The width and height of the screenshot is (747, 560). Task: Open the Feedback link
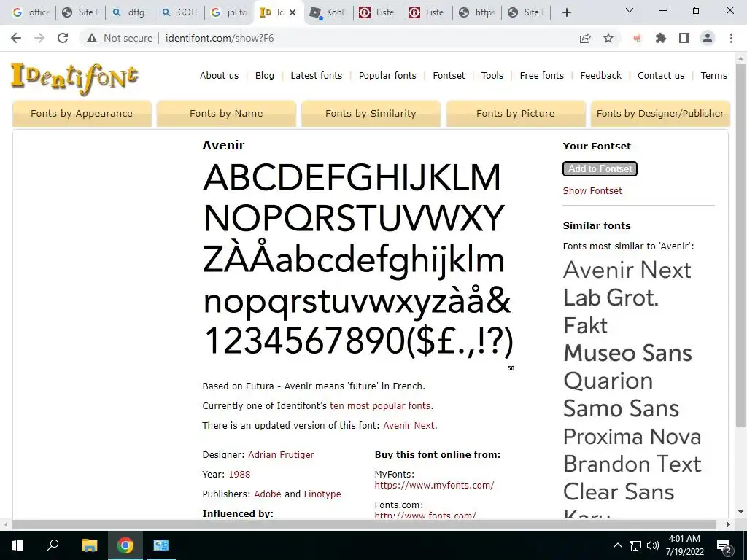(601, 75)
